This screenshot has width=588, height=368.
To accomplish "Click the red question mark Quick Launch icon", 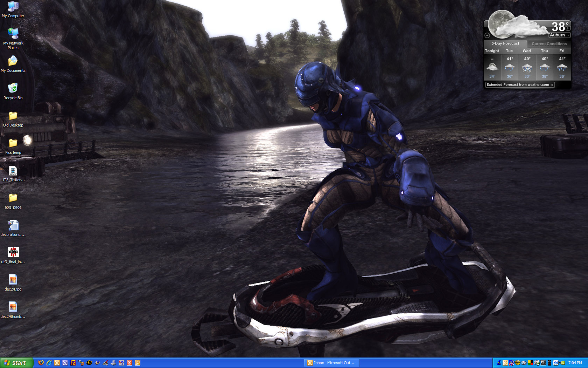I will point(121,363).
